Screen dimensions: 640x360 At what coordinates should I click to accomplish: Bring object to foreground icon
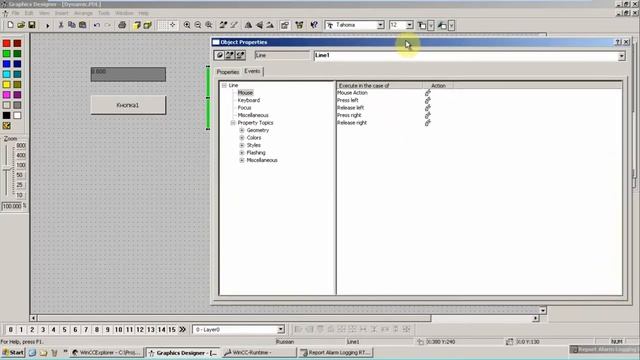(x=137, y=25)
